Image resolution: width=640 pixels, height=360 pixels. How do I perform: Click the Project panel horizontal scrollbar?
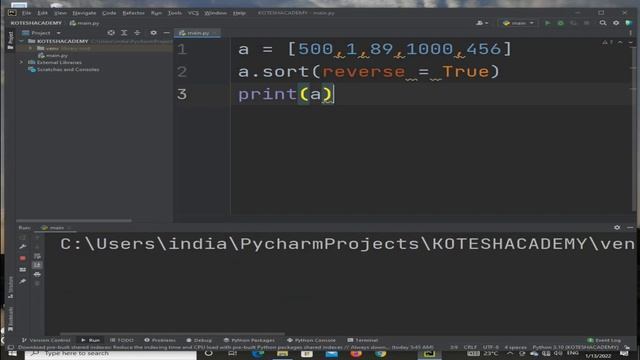click(74, 220)
